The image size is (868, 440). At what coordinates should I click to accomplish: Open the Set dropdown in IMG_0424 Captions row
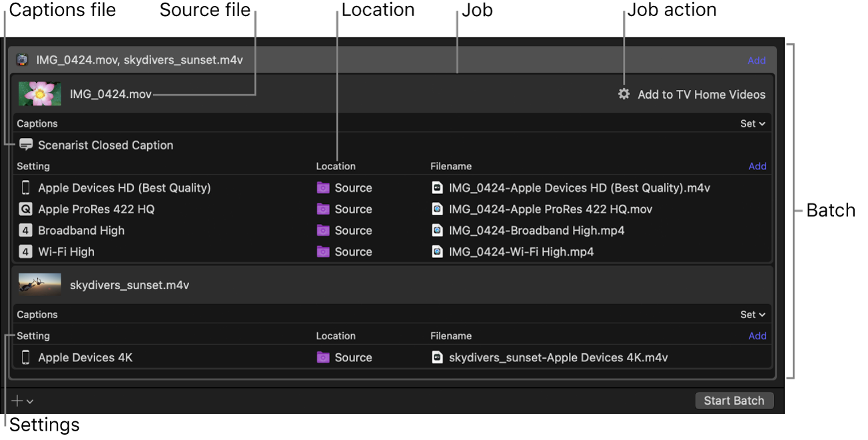[752, 123]
